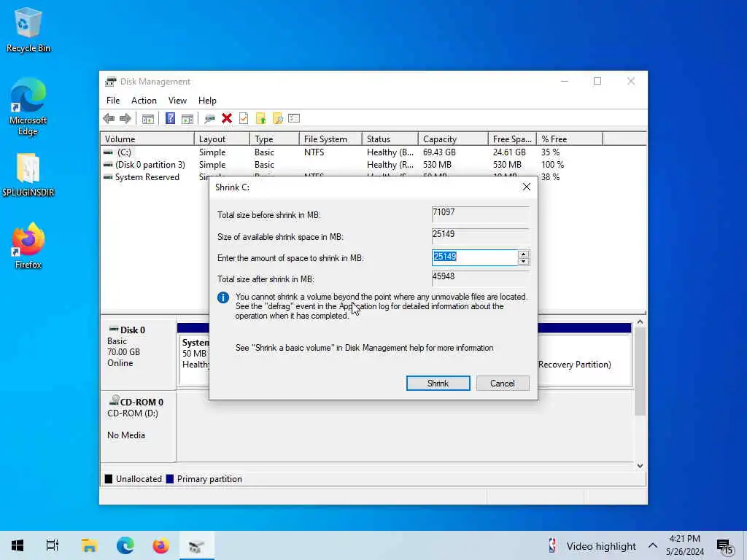Open Task View on the taskbar
Screen dimensions: 747x560
click(52, 545)
